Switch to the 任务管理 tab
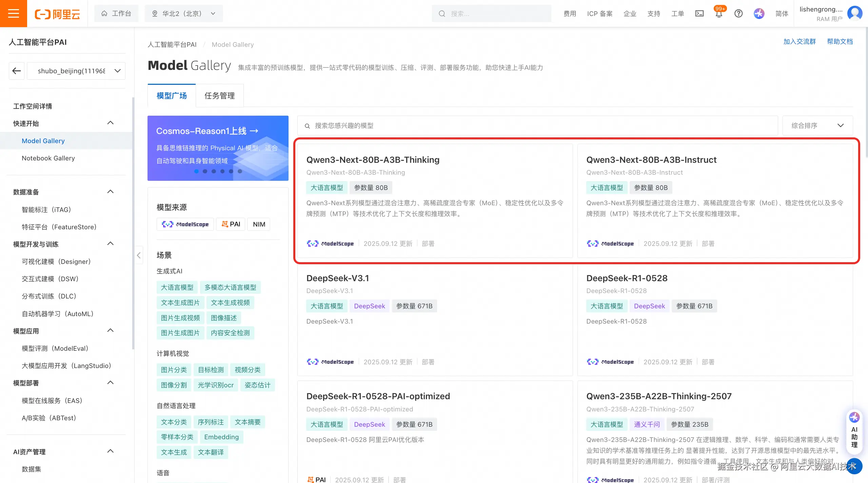This screenshot has height=483, width=868. tap(220, 96)
